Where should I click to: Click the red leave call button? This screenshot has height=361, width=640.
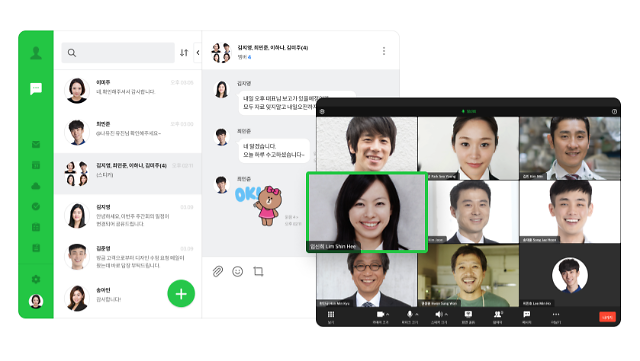(607, 317)
